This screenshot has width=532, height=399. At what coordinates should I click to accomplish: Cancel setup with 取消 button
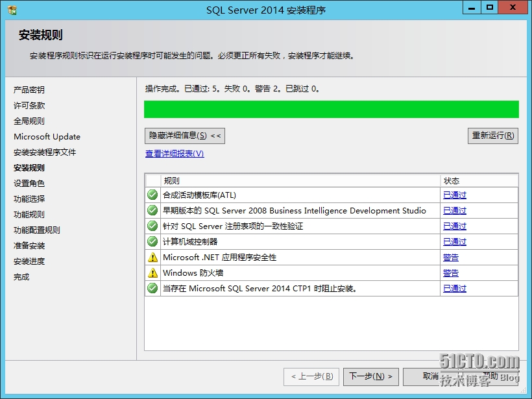[x=431, y=376]
